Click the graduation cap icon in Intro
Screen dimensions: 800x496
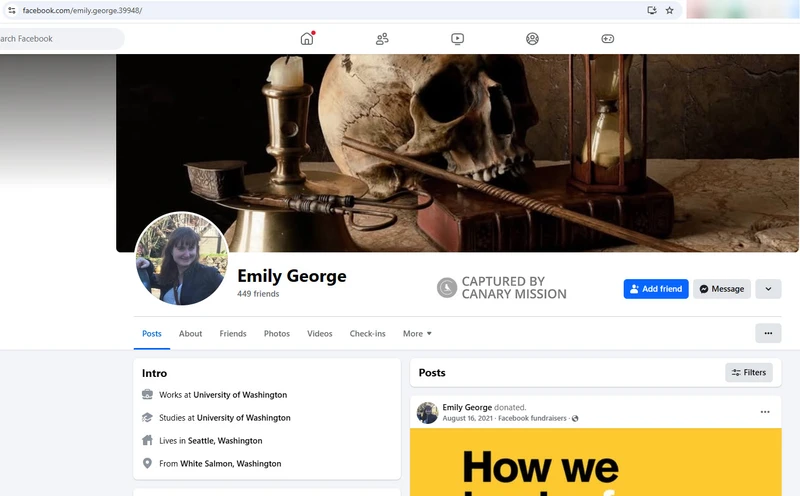point(147,417)
